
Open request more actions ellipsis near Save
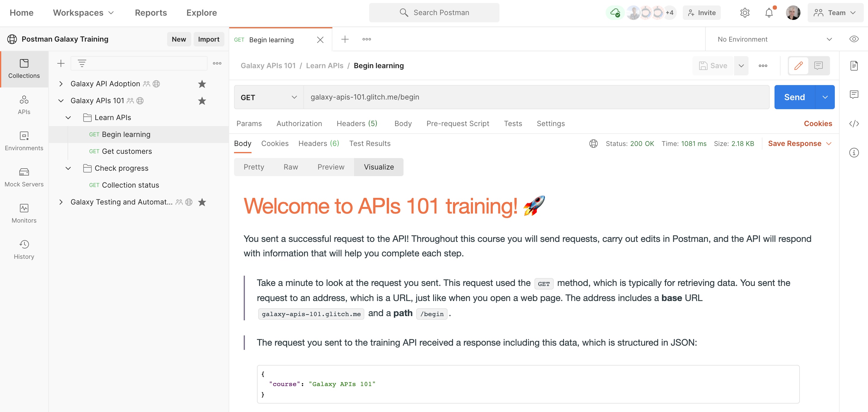(763, 66)
